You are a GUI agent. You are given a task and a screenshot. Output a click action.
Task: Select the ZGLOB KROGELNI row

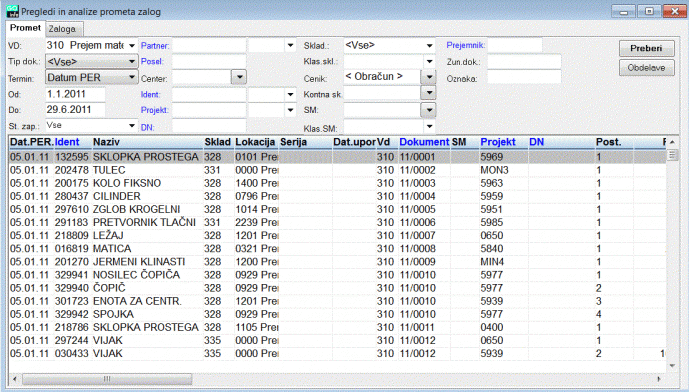pyautogui.click(x=337, y=210)
